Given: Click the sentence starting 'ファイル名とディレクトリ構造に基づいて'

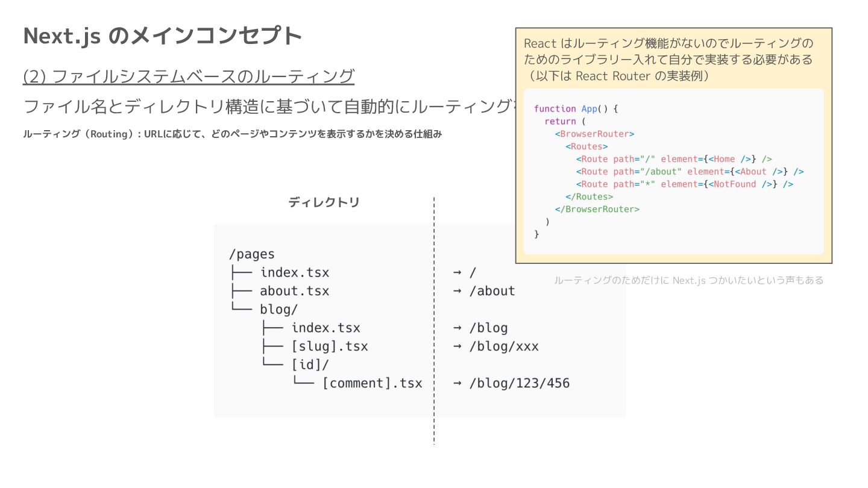Looking at the screenshot, I should click(269, 107).
